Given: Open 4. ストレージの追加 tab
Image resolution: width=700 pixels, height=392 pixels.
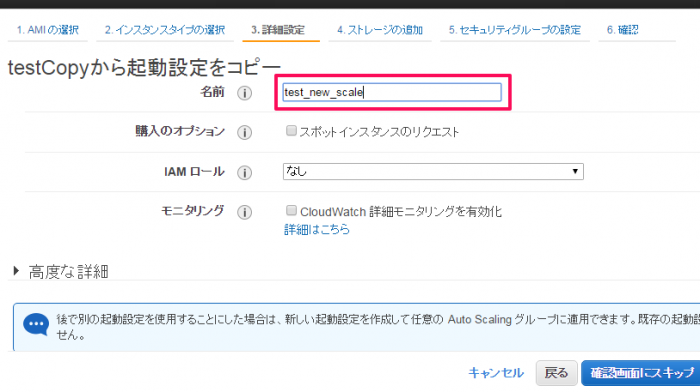Looking at the screenshot, I should [380, 30].
